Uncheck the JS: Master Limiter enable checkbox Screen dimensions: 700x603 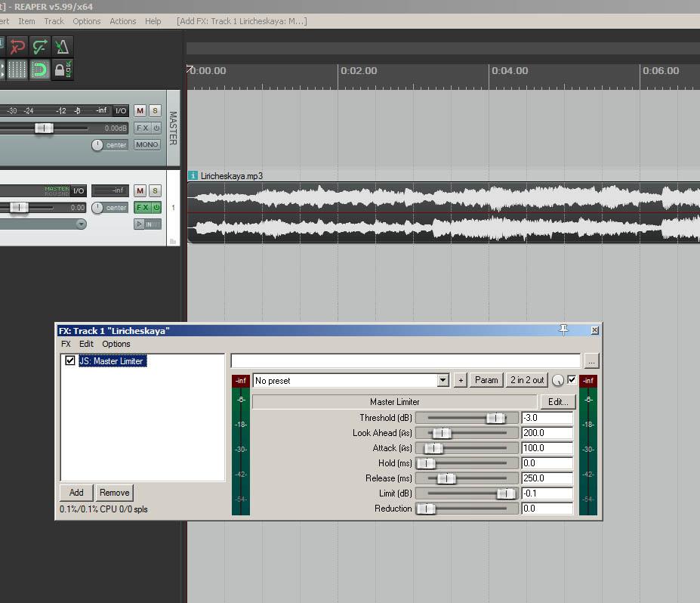click(70, 361)
